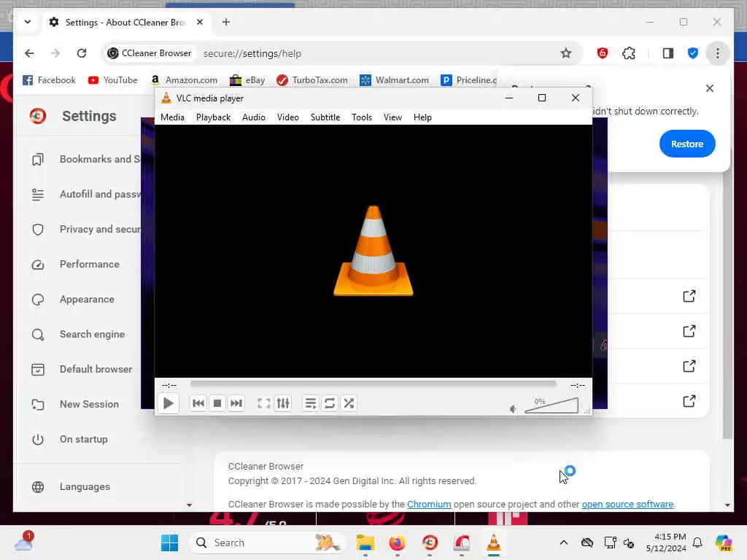747x560 pixels.
Task: Open VLC Help menu
Action: tap(422, 117)
